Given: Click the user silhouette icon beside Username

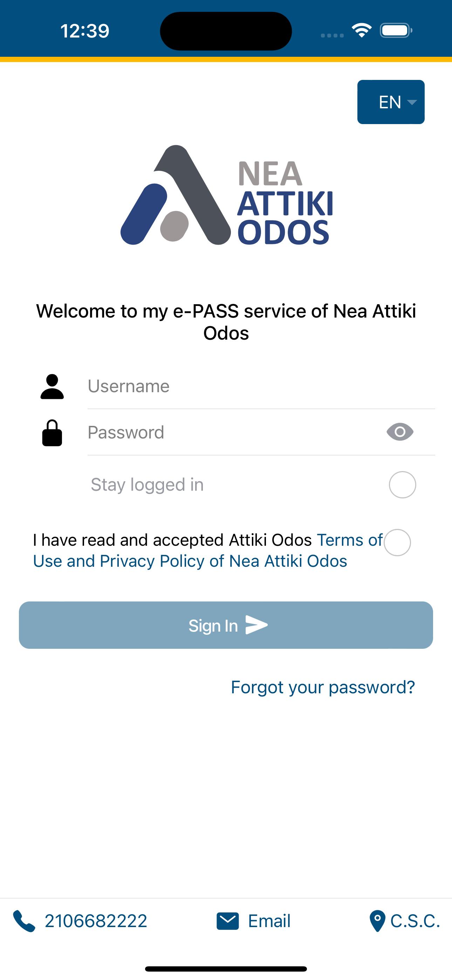Looking at the screenshot, I should (52, 387).
